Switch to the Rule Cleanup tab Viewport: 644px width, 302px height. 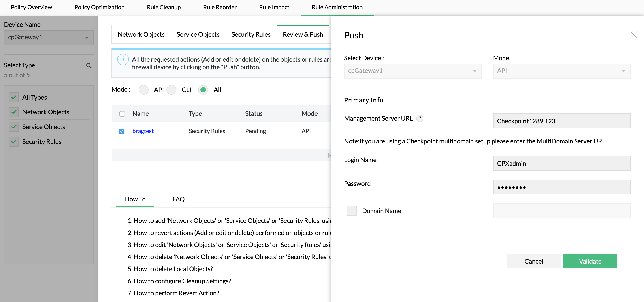[164, 7]
